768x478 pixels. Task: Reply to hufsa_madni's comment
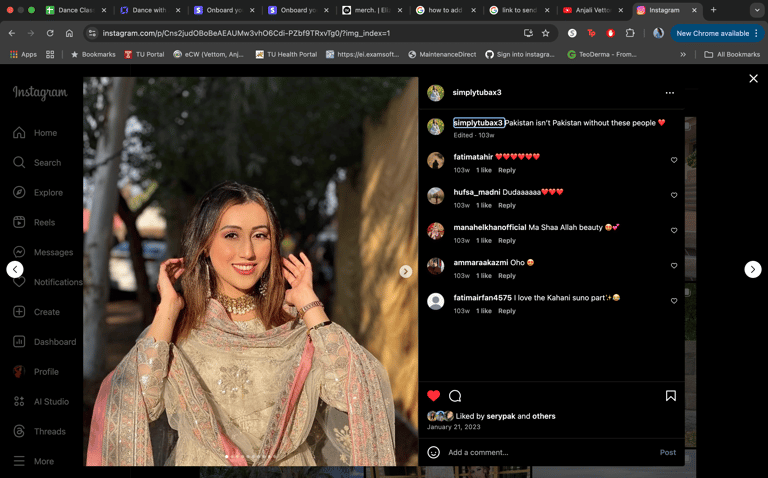coord(507,205)
